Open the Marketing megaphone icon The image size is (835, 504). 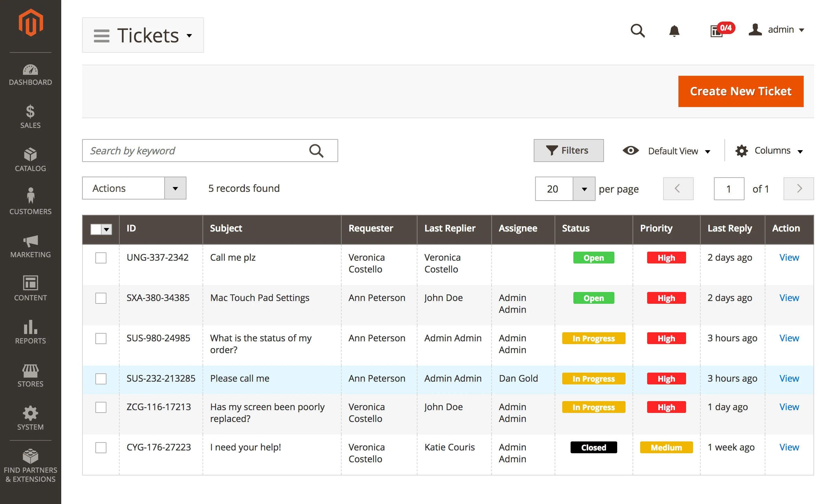[x=31, y=241]
